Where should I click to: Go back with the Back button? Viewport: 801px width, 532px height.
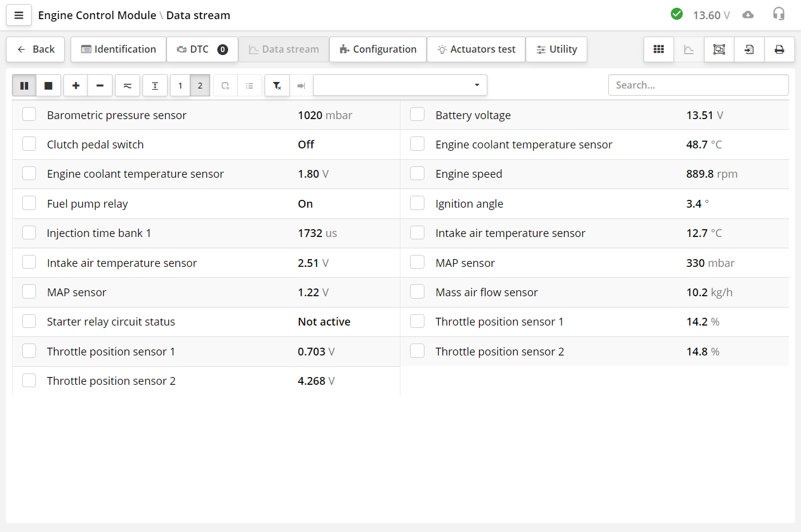pyautogui.click(x=35, y=49)
